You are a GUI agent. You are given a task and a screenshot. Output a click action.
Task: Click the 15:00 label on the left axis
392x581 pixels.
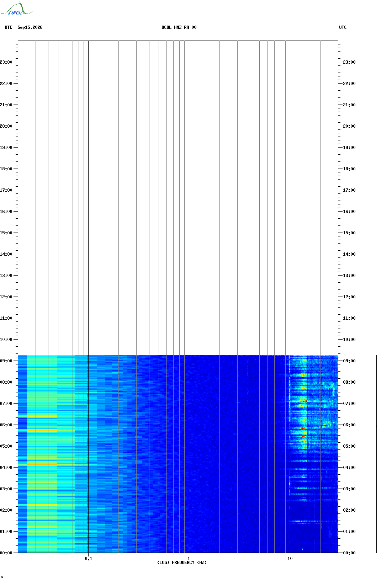(x=6, y=233)
